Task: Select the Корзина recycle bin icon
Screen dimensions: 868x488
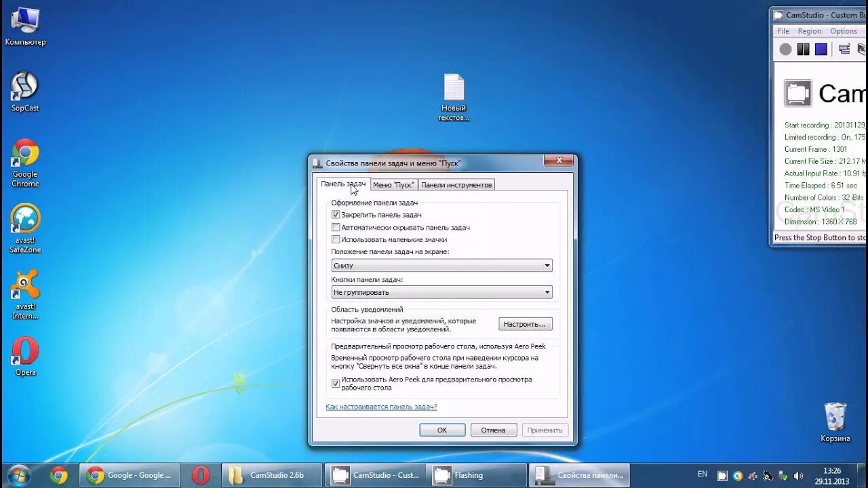Action: [835, 422]
